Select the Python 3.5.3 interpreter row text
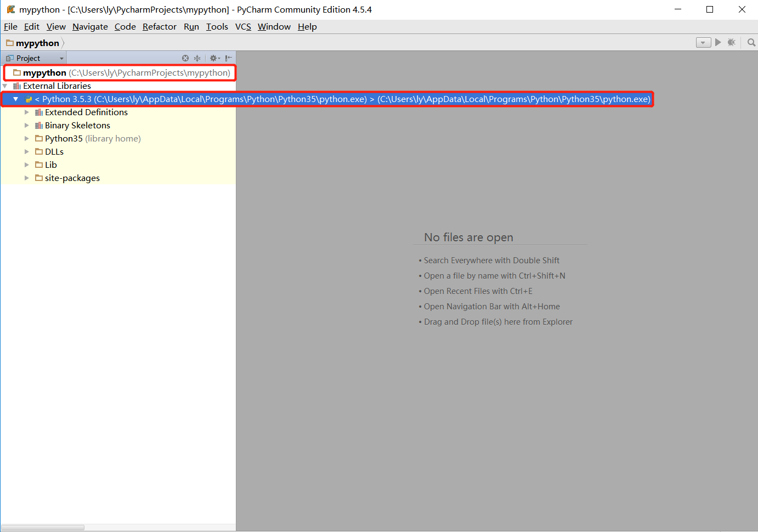The image size is (758, 532). [343, 99]
